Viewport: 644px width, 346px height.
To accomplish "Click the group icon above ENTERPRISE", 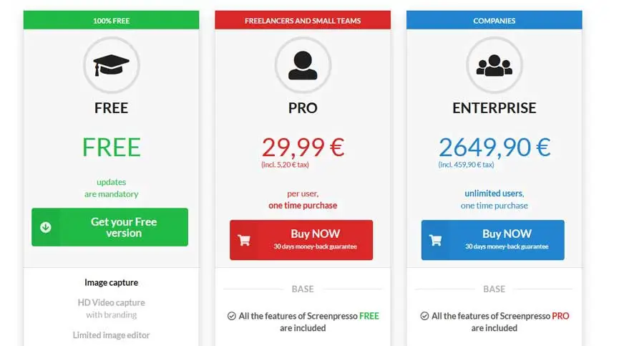I will click(494, 66).
